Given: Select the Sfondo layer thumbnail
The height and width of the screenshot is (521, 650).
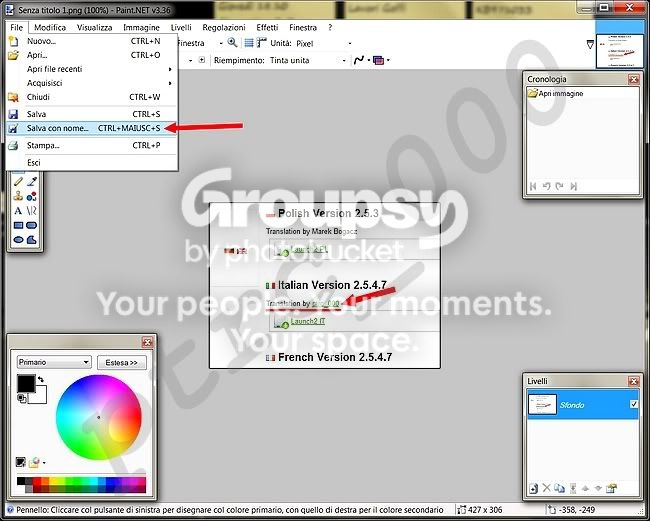Looking at the screenshot, I should pos(542,404).
